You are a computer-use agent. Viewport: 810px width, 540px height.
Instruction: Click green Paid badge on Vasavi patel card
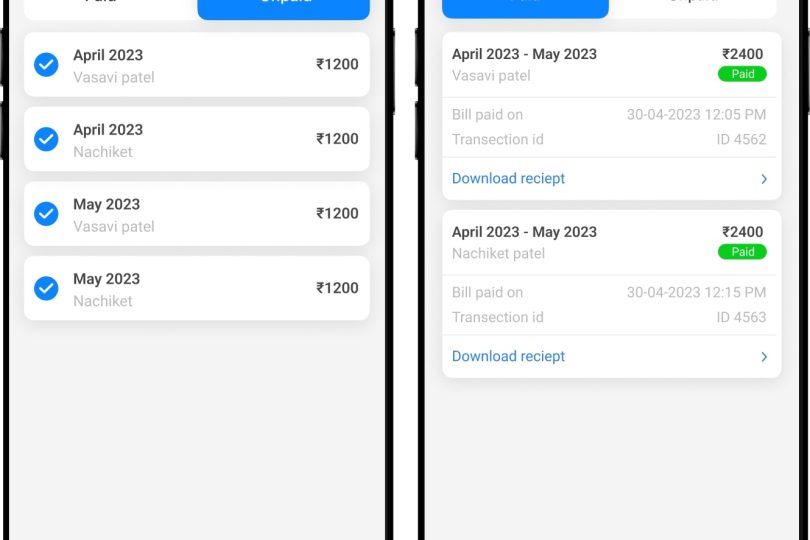point(742,74)
